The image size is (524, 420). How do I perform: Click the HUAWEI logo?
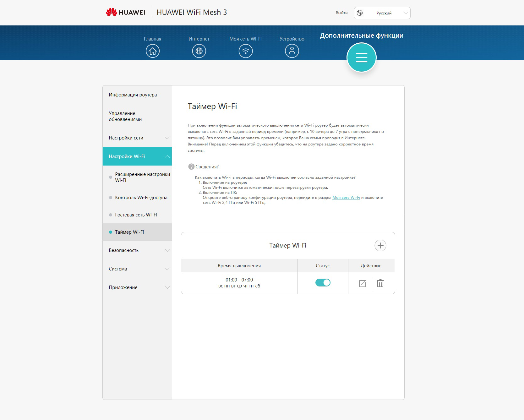(x=126, y=12)
